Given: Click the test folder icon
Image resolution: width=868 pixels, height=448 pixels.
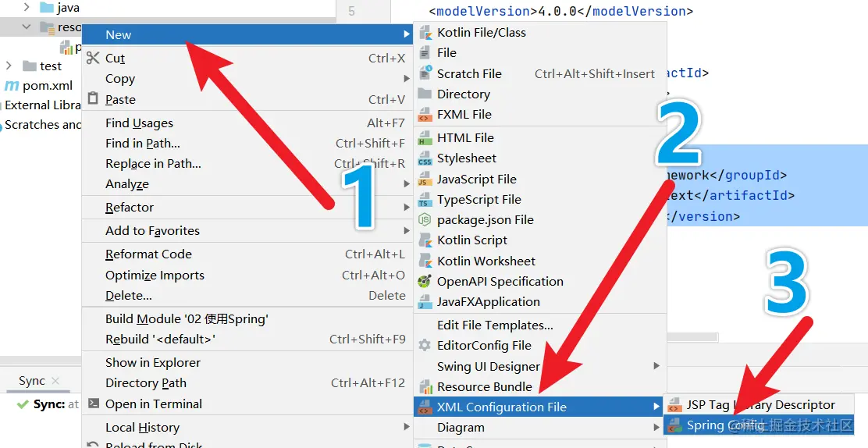Looking at the screenshot, I should click(x=30, y=66).
